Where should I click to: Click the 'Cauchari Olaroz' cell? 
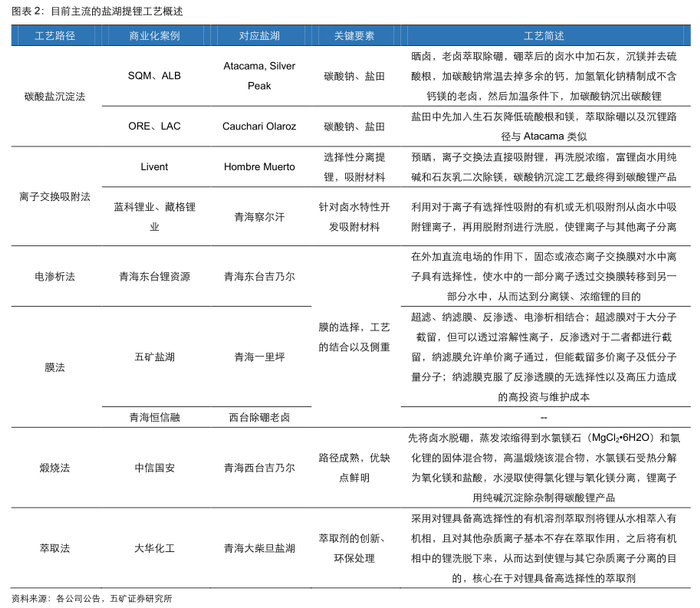click(259, 126)
